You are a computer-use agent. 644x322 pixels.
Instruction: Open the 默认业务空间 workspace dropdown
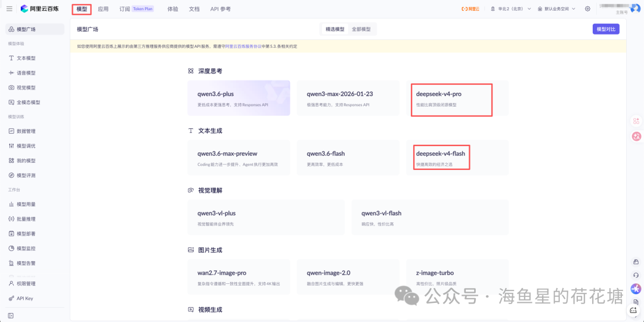(x=556, y=8)
